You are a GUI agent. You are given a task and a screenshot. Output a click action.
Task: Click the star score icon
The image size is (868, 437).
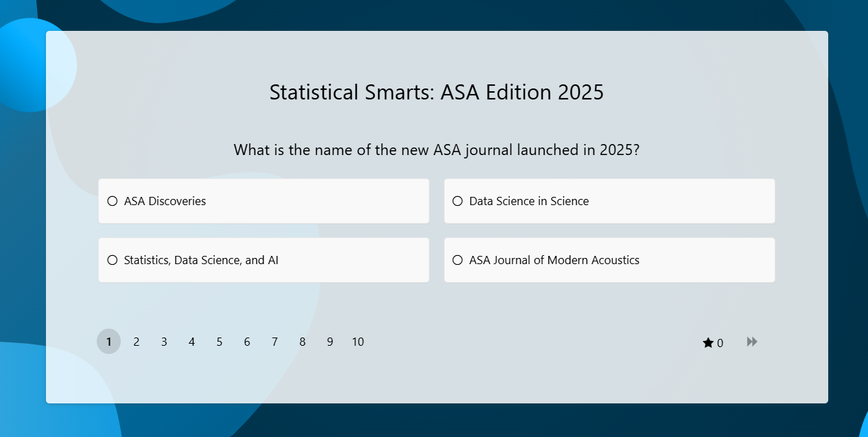pos(708,343)
